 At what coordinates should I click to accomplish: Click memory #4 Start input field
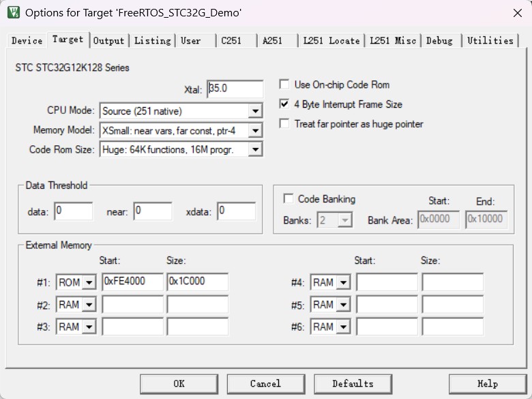click(x=387, y=282)
